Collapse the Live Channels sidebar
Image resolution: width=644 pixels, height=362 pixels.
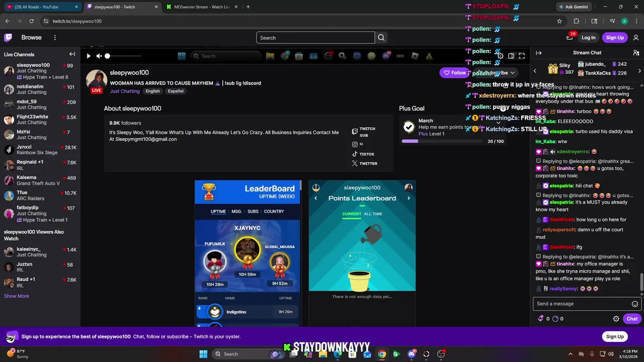(72, 54)
